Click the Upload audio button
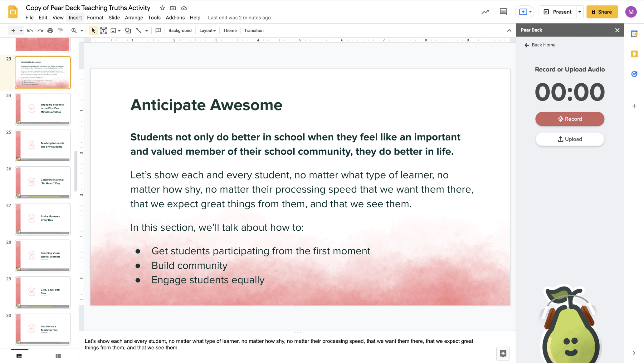The image size is (644, 363). coord(570,139)
